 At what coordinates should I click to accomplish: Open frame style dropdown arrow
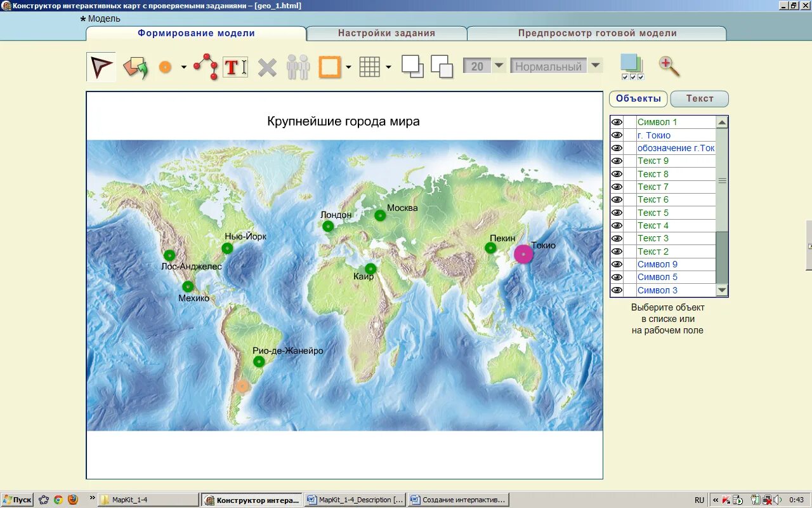(x=348, y=67)
